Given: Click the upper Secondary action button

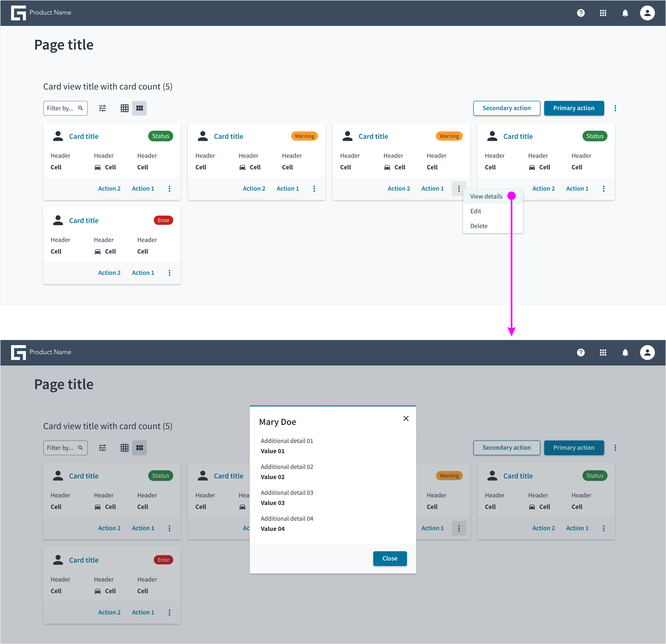Looking at the screenshot, I should (506, 108).
